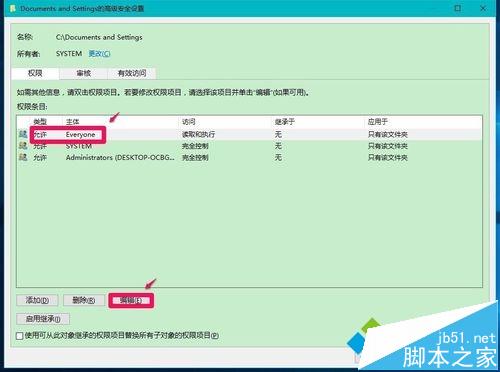This screenshot has width=500, height=372.
Task: Click the user icon beside the Administrators entry
Action: [x=23, y=157]
